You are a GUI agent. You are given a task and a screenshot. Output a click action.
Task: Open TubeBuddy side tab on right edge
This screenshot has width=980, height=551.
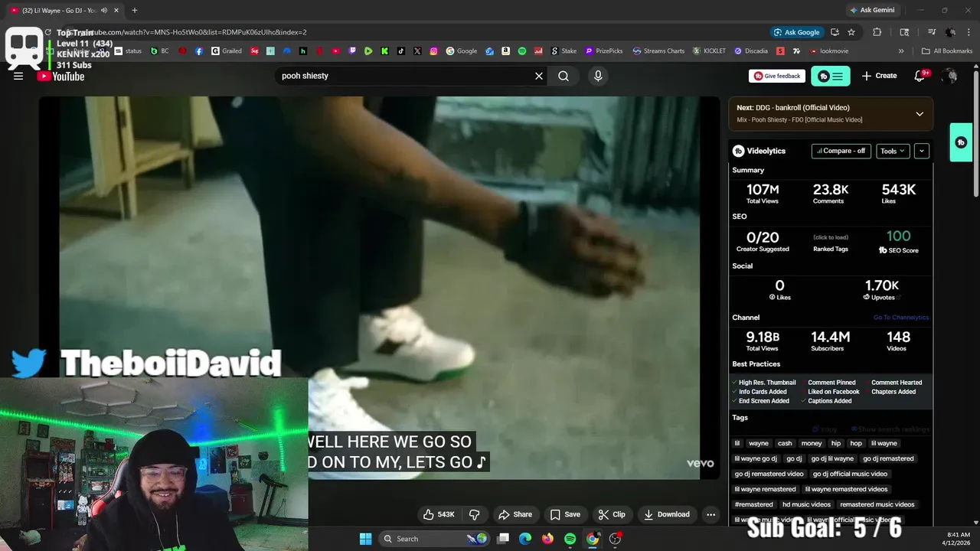point(961,142)
